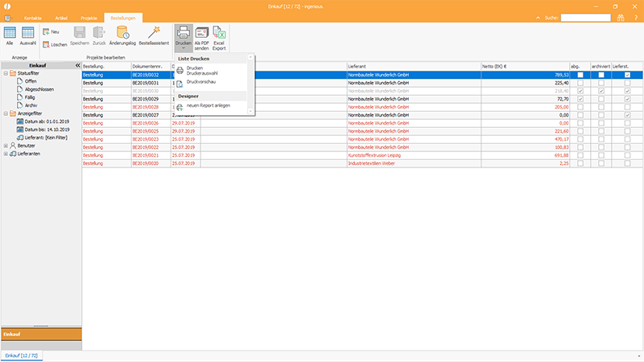Create a new order with Neu
Screen dimensions: 644x362
click(51, 31)
